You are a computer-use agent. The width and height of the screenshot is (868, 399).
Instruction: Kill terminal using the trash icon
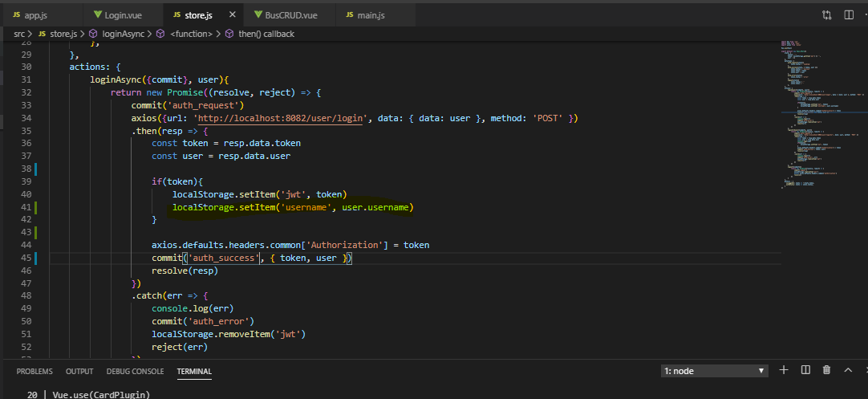826,370
